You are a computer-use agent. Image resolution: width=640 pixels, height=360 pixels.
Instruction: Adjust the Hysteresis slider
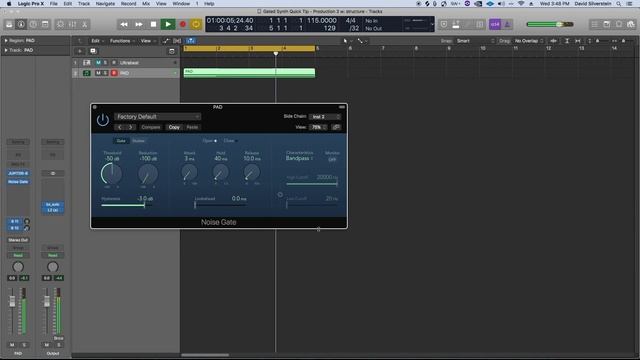[127, 204]
